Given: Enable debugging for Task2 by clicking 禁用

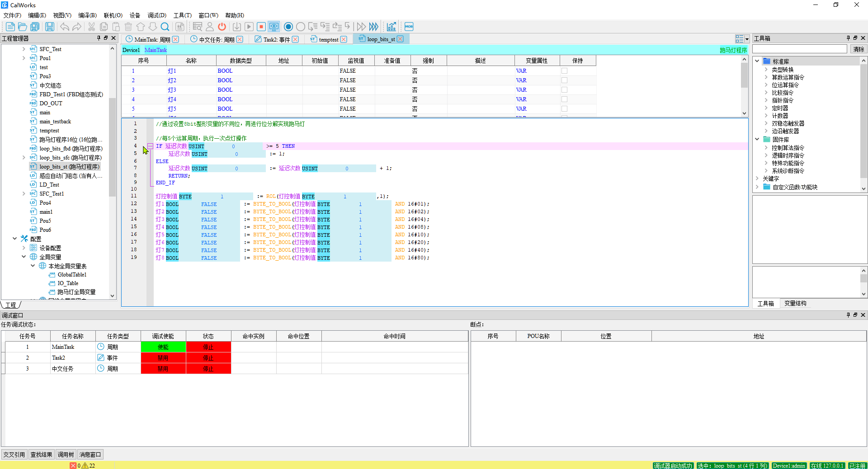Looking at the screenshot, I should point(163,357).
